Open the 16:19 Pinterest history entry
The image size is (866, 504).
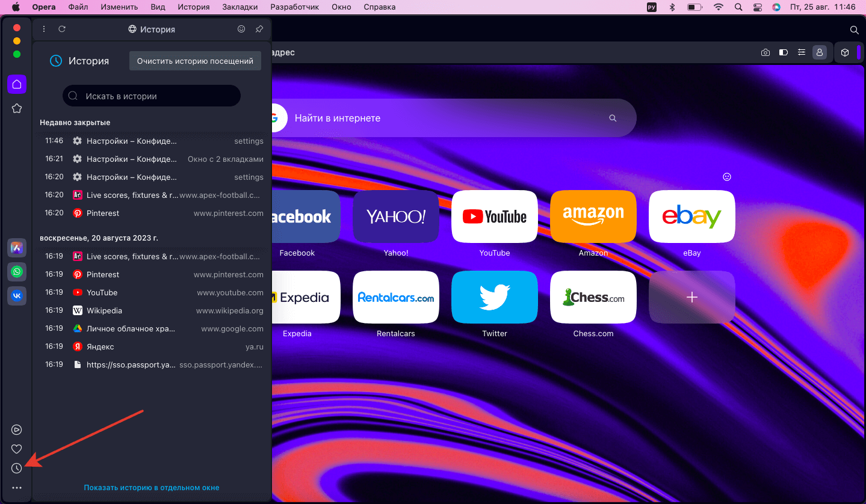coord(153,274)
